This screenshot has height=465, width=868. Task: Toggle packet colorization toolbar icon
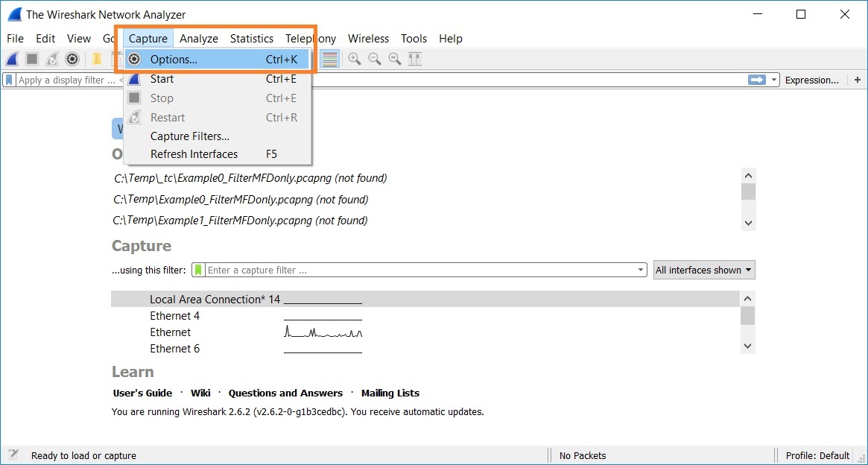330,59
